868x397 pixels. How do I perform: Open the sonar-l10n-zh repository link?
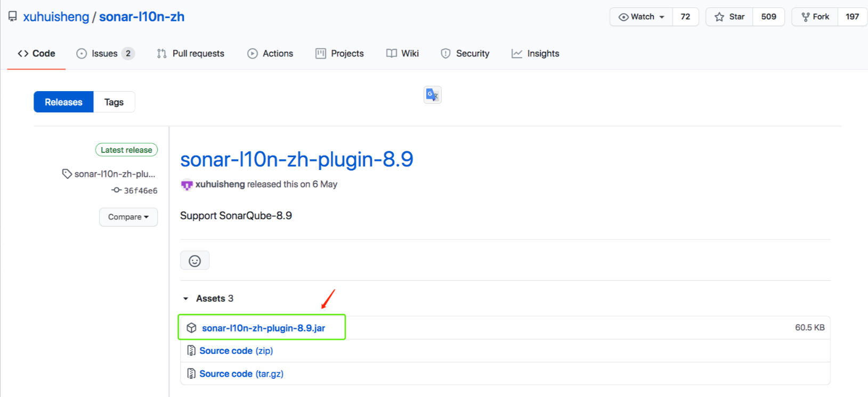coord(142,17)
